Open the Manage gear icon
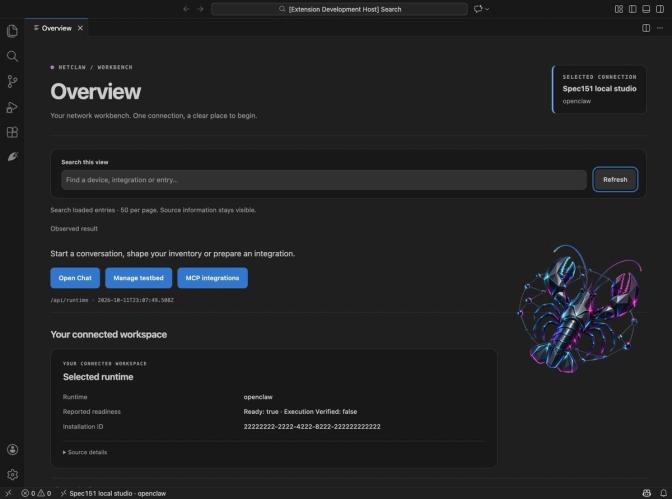 tap(12, 474)
